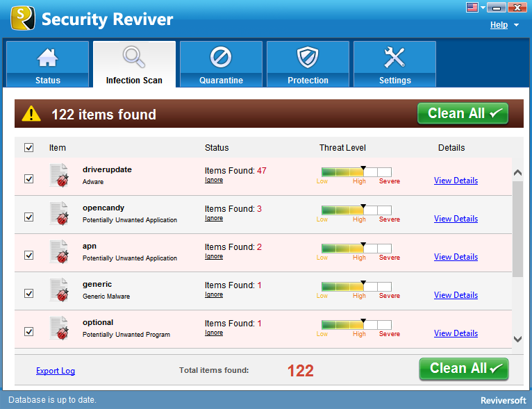Image resolution: width=532 pixels, height=409 pixels.
Task: Click the apn threat level meter
Action: pos(356,248)
